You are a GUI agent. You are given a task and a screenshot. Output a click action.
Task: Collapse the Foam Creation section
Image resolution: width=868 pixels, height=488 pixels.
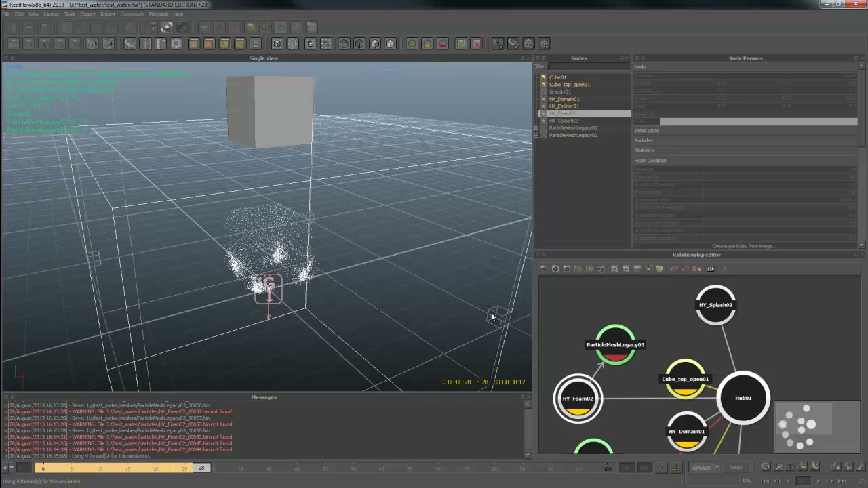tap(744, 161)
